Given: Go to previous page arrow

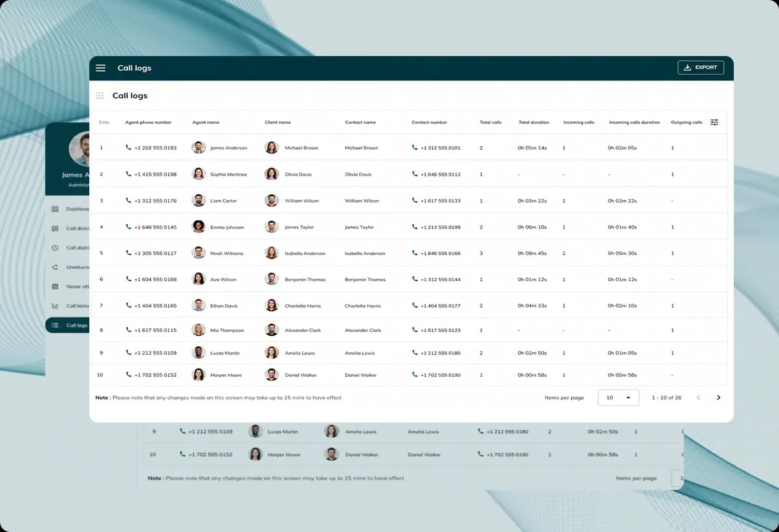Looking at the screenshot, I should (x=699, y=398).
